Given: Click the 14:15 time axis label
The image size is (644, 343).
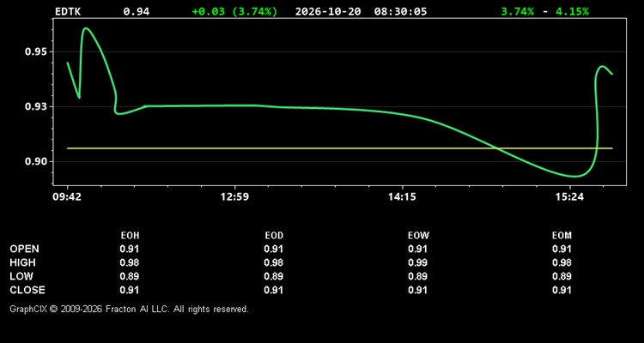Looking at the screenshot, I should coord(402,197).
